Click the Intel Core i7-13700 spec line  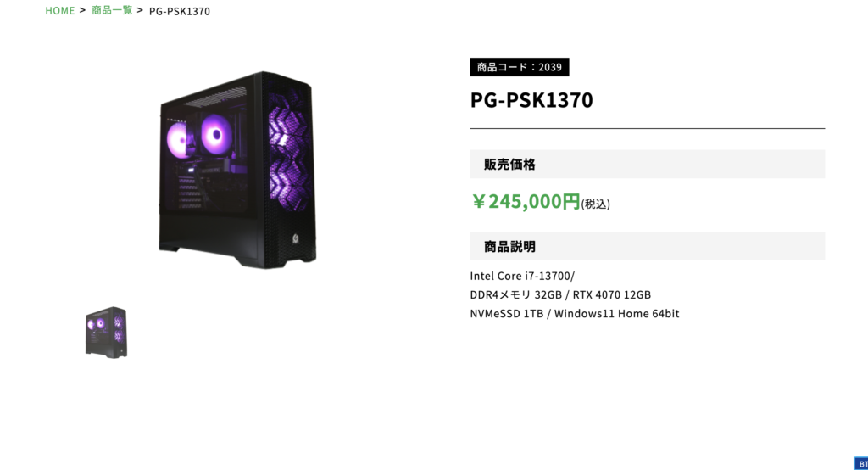coord(522,276)
